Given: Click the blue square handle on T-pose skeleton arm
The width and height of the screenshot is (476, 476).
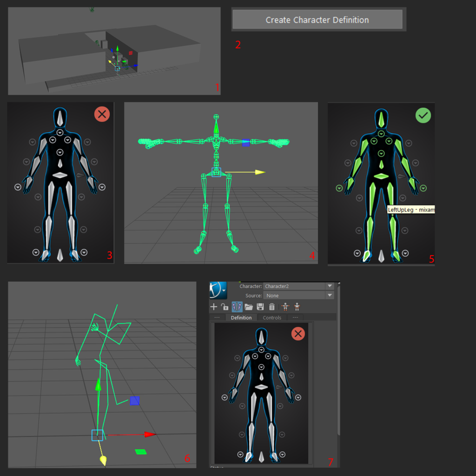Looking at the screenshot, I should (246, 142).
